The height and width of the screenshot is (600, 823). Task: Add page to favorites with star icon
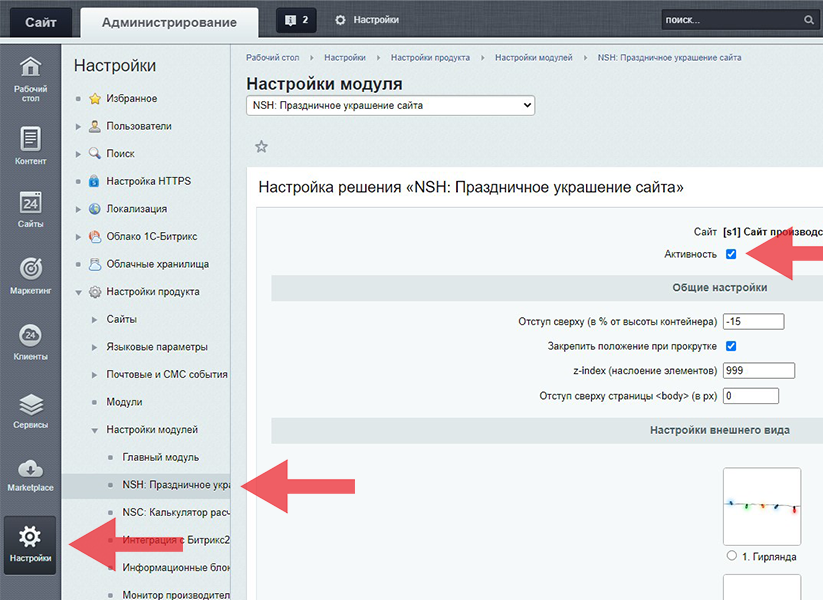coord(261,147)
